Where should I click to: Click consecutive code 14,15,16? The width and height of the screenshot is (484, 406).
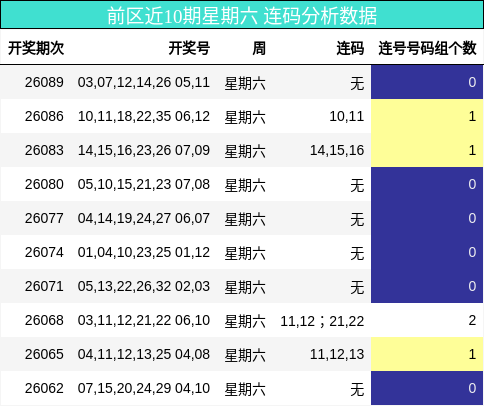[x=337, y=150]
